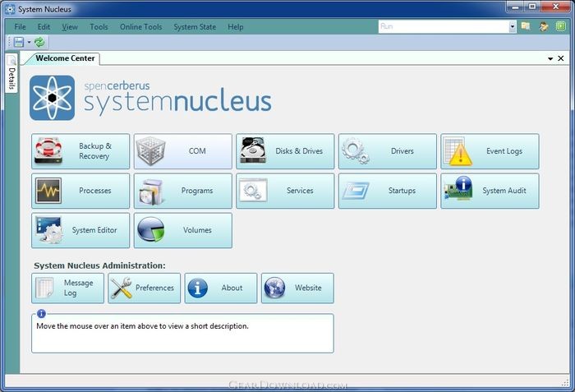Select the Welcome Center tab
Screen dimensions: 575x392
[65, 58]
